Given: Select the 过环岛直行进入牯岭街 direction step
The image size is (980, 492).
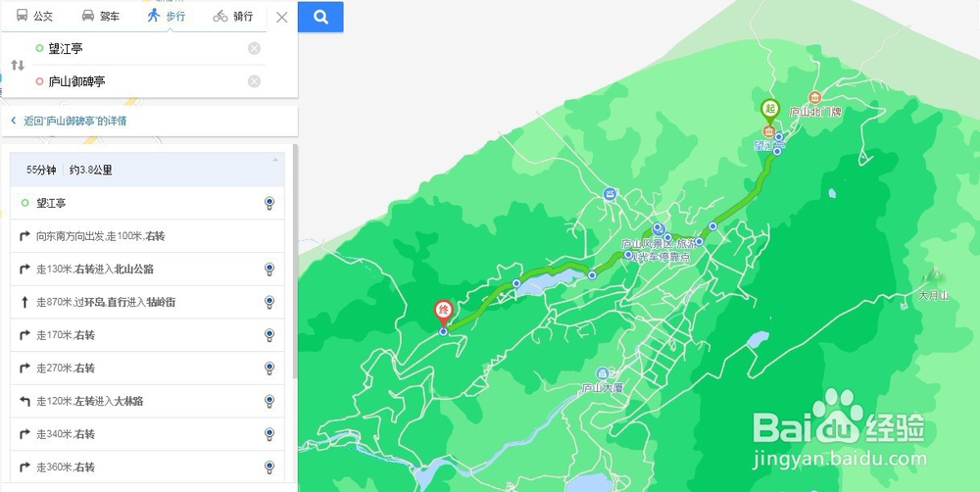Looking at the screenshot, I should coord(148,302).
